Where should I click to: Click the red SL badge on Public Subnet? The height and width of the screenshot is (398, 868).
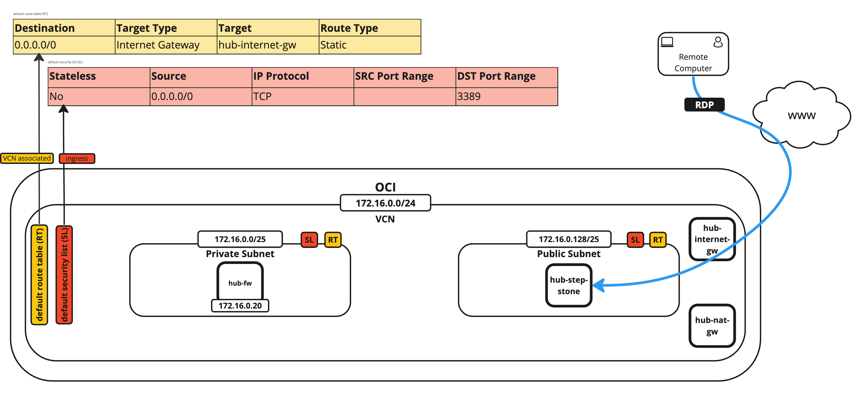click(x=635, y=240)
